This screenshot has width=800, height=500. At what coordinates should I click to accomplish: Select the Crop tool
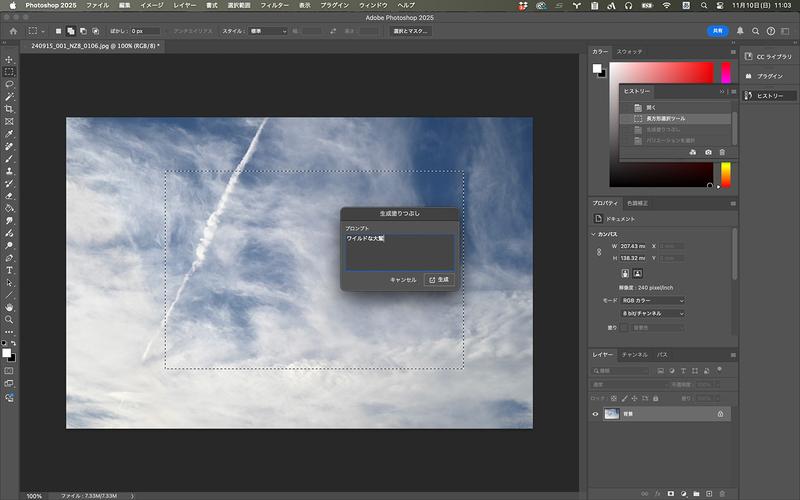[9, 109]
